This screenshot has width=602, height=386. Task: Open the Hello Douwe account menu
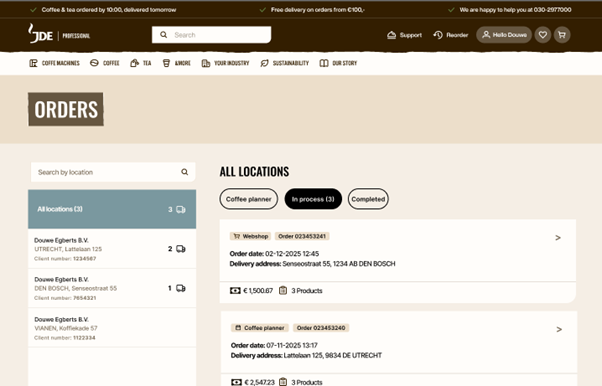click(504, 35)
